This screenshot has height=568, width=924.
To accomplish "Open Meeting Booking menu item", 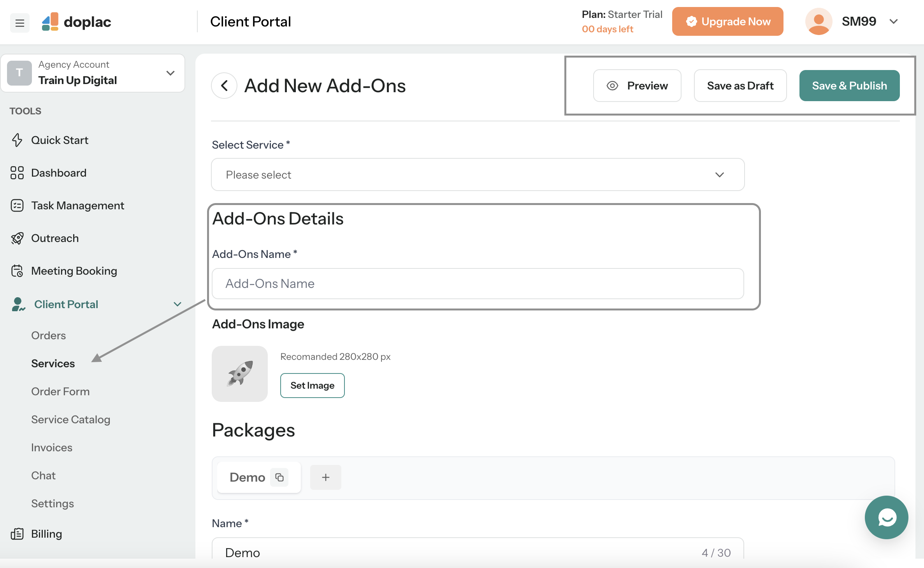I will (x=74, y=271).
